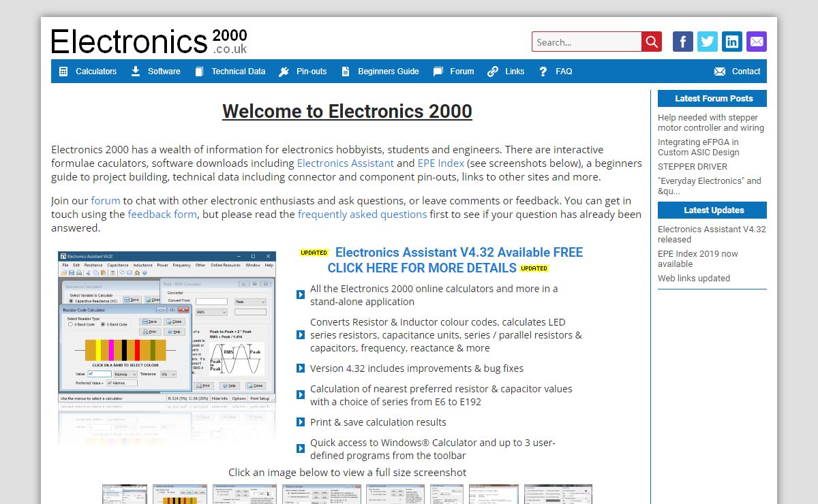Open the LinkedIn social icon

732,42
